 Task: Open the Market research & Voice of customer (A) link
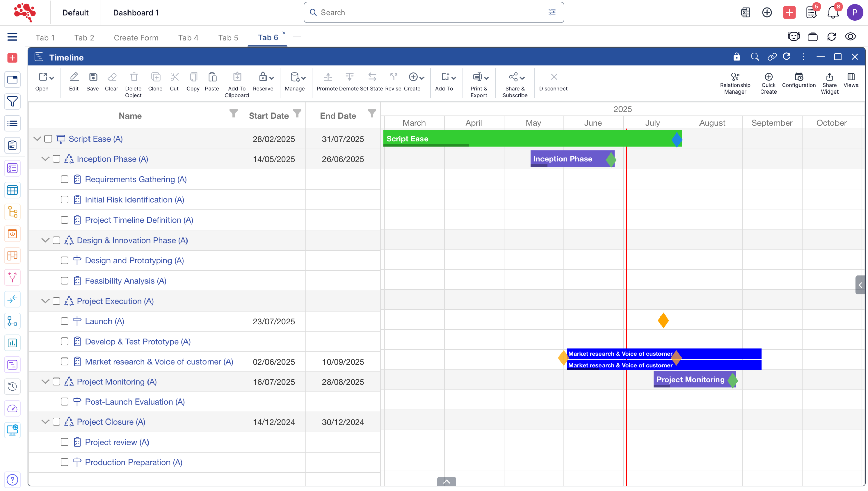coord(159,362)
